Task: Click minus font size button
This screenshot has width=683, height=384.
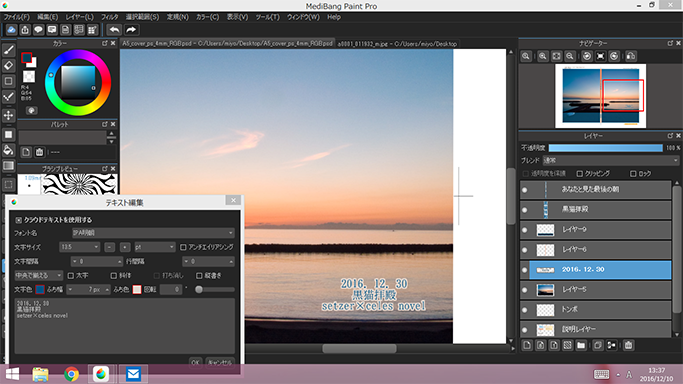Action: coord(110,247)
